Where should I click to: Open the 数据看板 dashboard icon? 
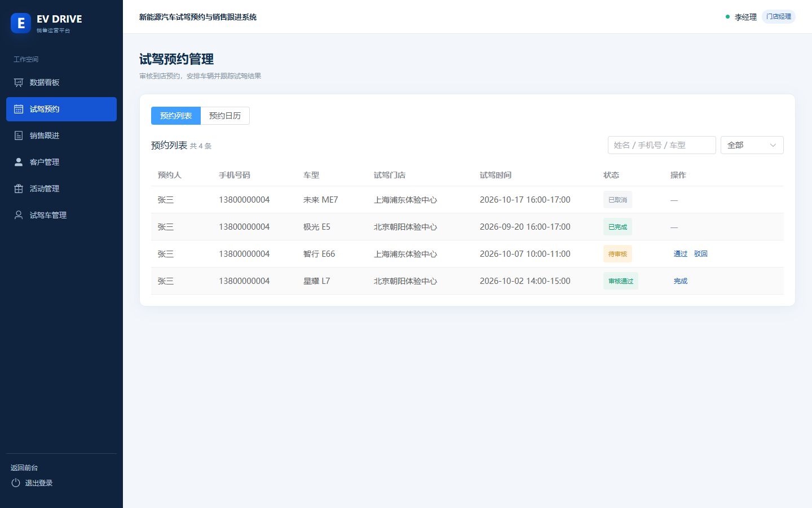pyautogui.click(x=19, y=82)
